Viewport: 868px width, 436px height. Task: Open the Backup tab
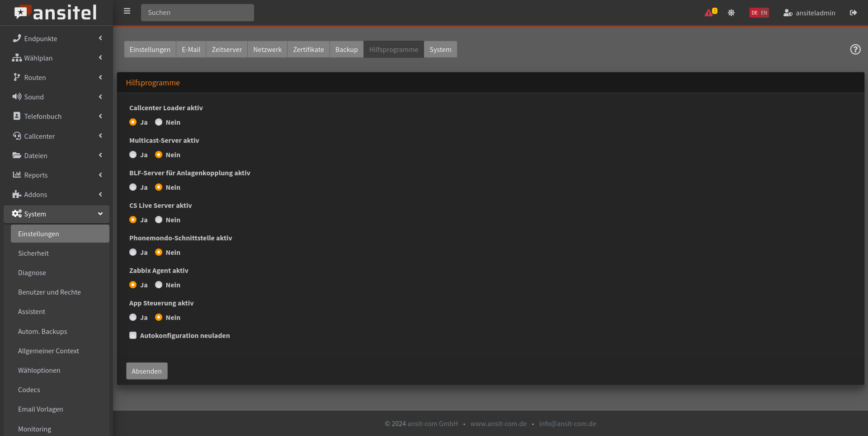coord(346,49)
